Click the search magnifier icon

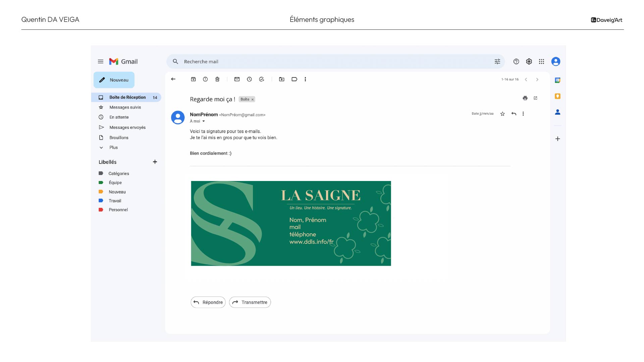(175, 61)
